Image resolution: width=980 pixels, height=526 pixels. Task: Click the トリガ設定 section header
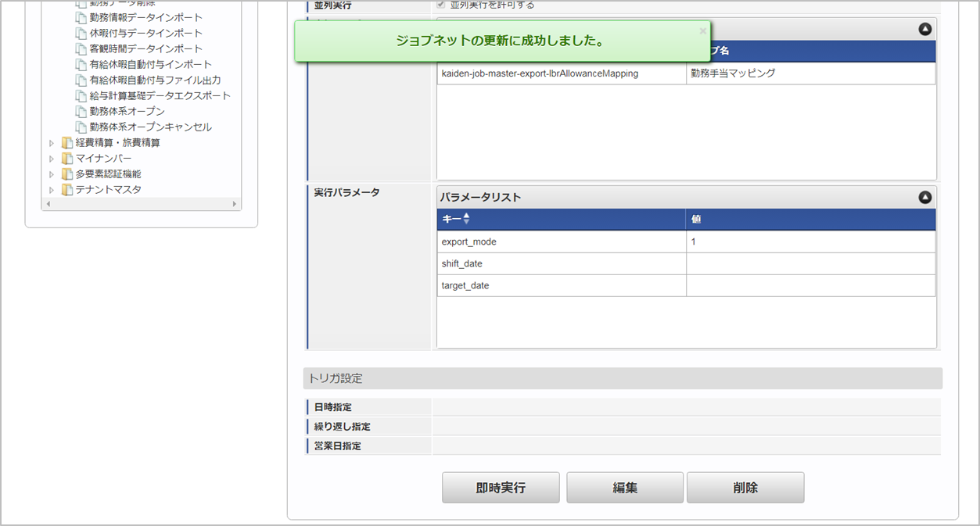coord(623,378)
